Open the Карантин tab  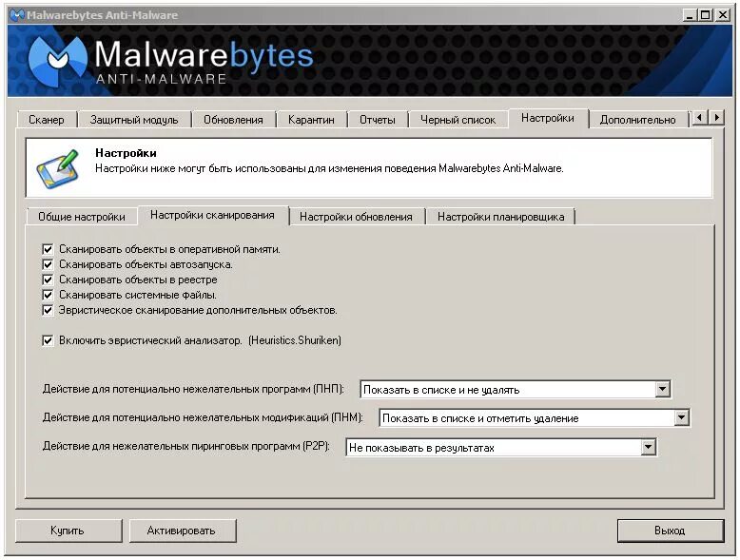[311, 120]
